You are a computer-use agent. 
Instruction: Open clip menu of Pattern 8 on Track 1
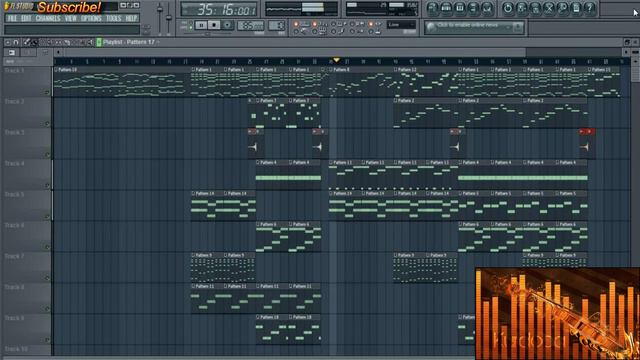[331, 70]
